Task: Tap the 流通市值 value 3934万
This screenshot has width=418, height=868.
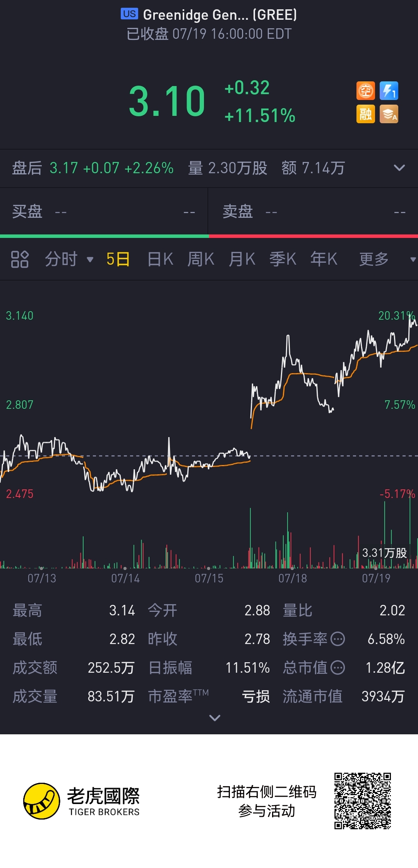Action: [383, 696]
